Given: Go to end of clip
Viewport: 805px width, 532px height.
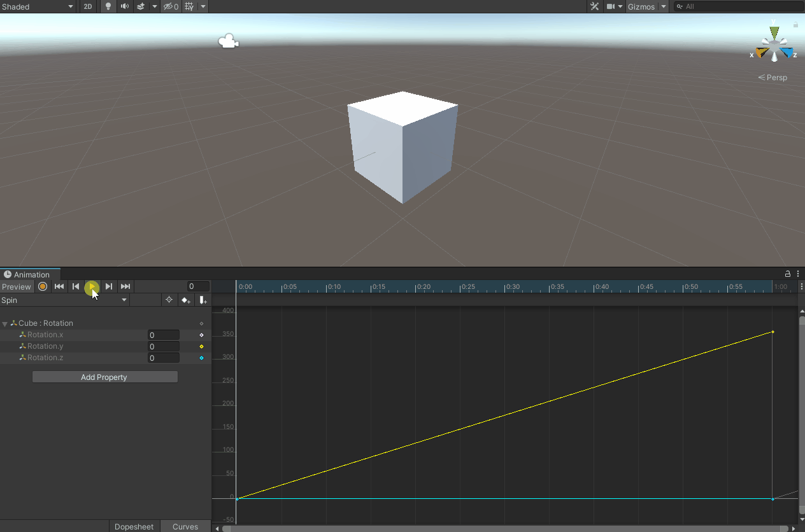Looking at the screenshot, I should (x=125, y=287).
